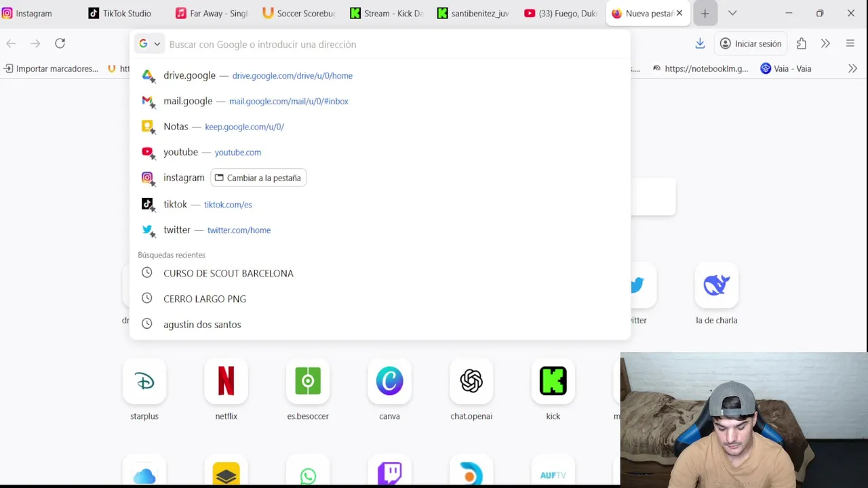Open the WhatsApp shortcut tile
This screenshot has height=488, width=868.
pos(308,470)
